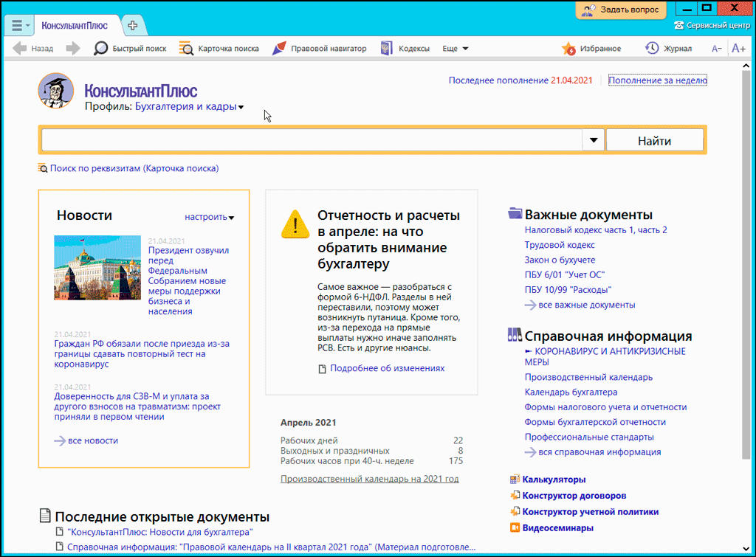Open the hamburger main menu
This screenshot has width=756, height=557.
tap(19, 25)
